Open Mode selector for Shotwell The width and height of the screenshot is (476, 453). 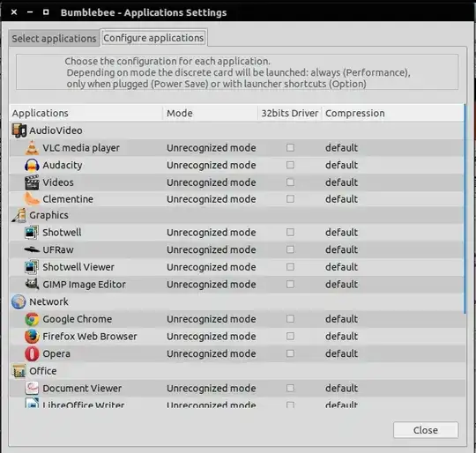211,233
